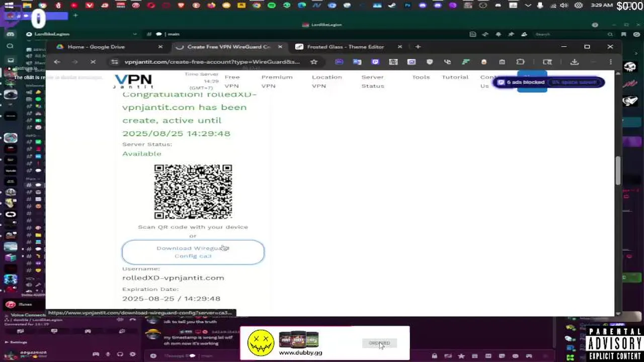This screenshot has width=644, height=362.
Task: Deafen headphones in Discord user panel
Action: (120, 354)
